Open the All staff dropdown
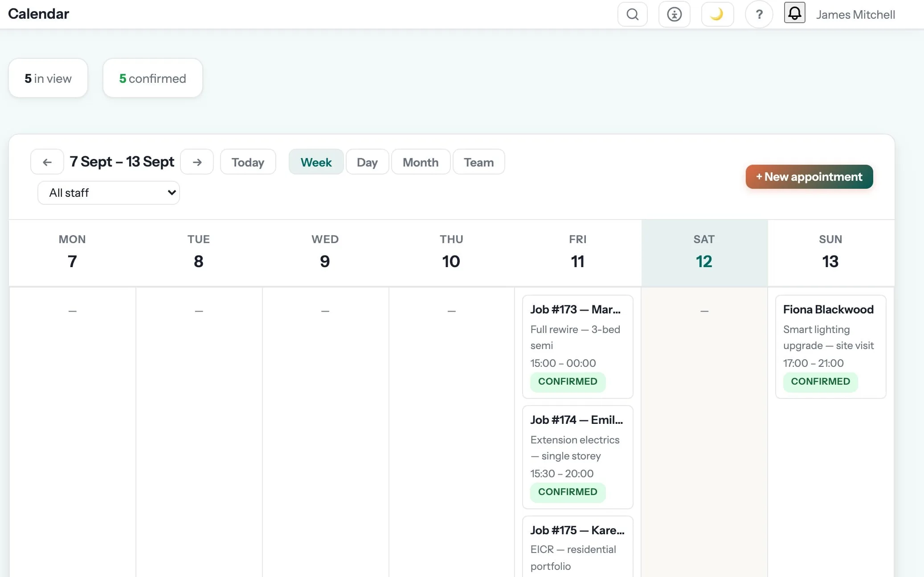This screenshot has width=924, height=577. coord(109,193)
